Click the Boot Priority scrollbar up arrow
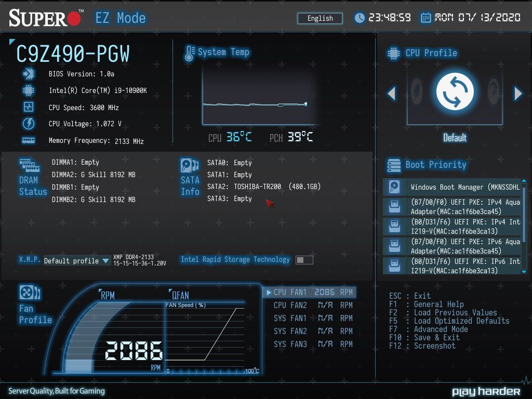Image resolution: width=532 pixels, height=399 pixels. [524, 181]
